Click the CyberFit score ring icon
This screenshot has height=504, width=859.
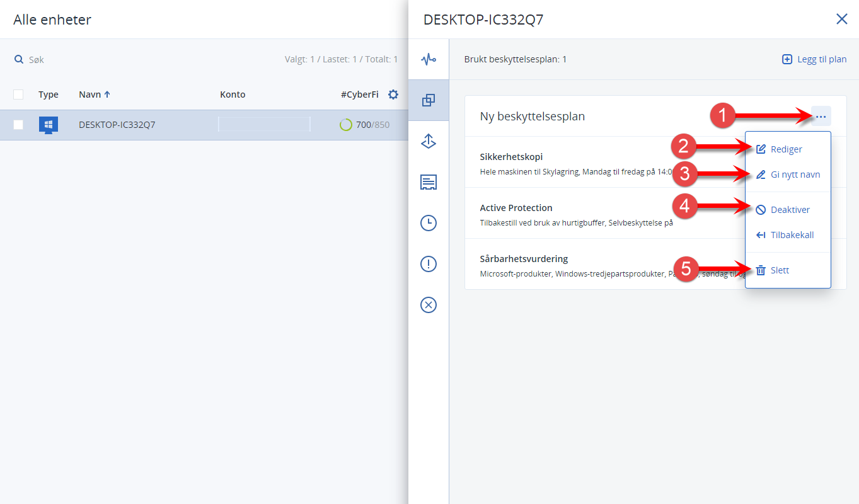click(x=345, y=125)
